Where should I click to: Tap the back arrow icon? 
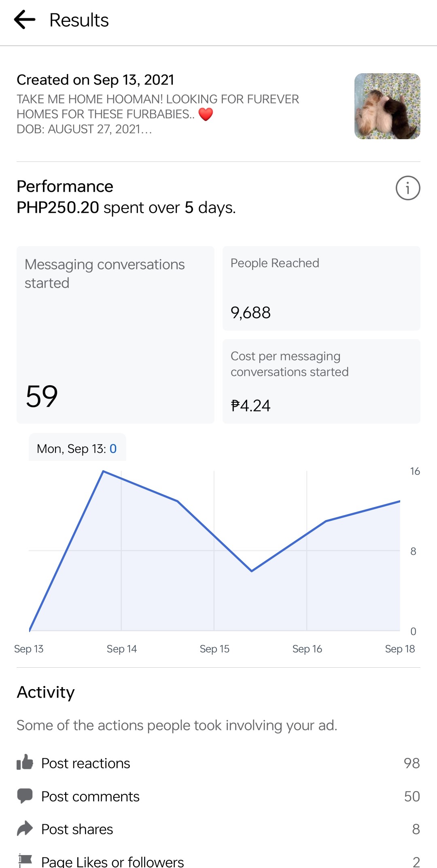(x=25, y=20)
